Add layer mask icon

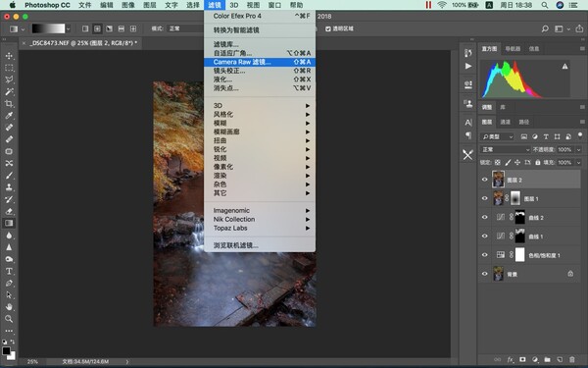522,359
